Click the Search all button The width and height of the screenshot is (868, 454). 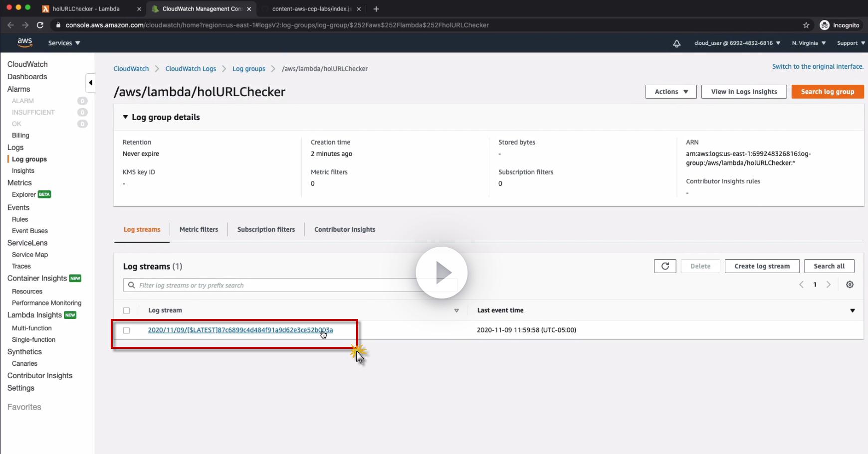829,266
